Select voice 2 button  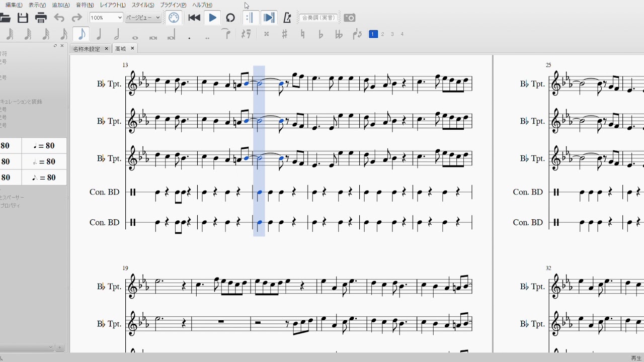[x=383, y=34]
